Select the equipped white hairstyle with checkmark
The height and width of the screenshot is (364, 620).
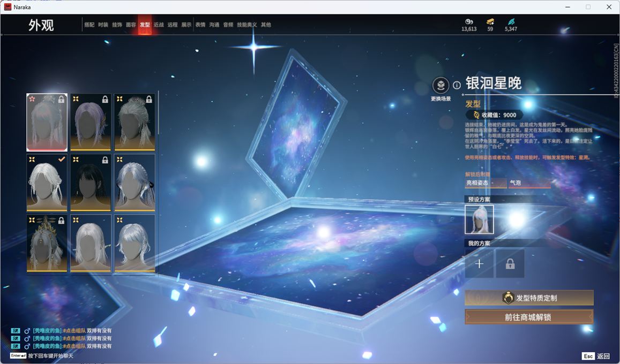pyautogui.click(x=47, y=183)
